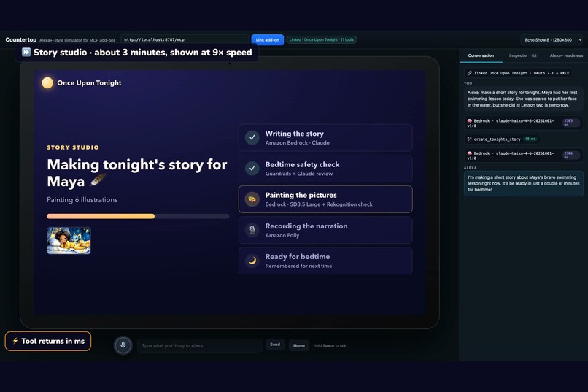Screen dimensions: 588x392
Task: Open the Alexa+ readiness tab
Action: coord(566,55)
